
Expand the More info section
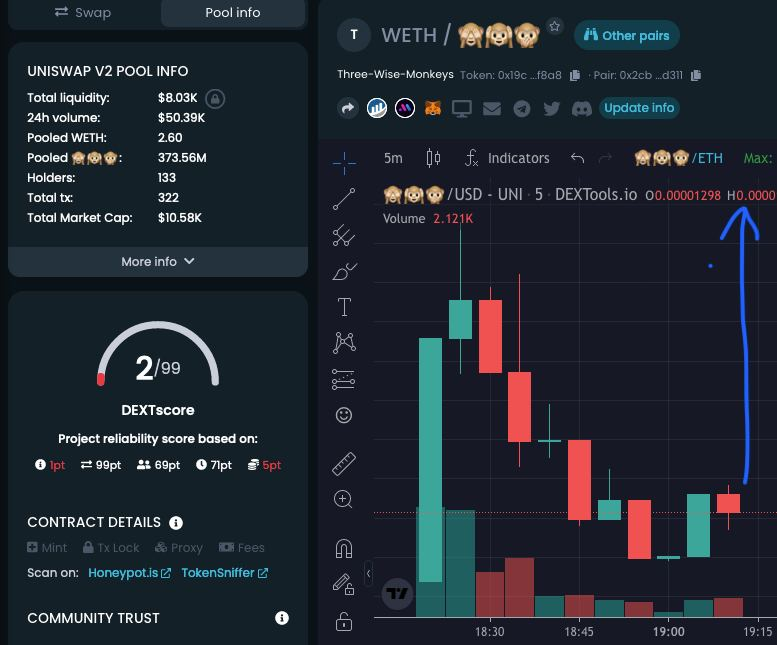point(158,262)
